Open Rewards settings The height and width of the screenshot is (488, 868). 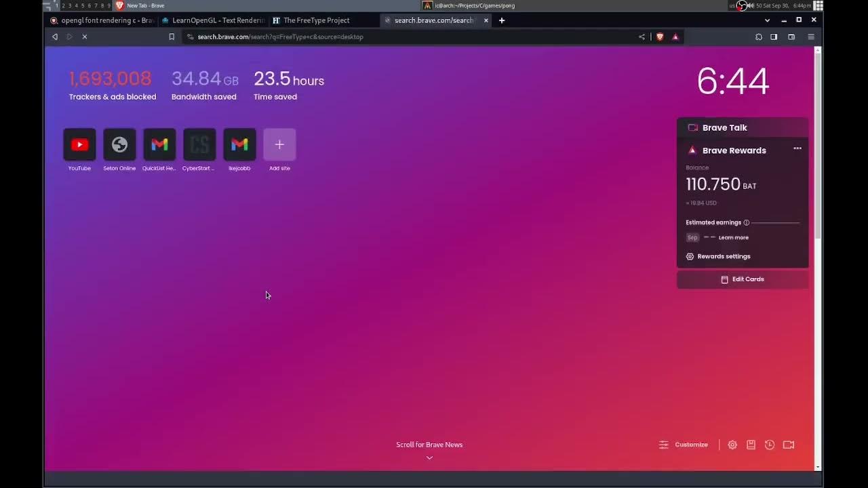718,256
